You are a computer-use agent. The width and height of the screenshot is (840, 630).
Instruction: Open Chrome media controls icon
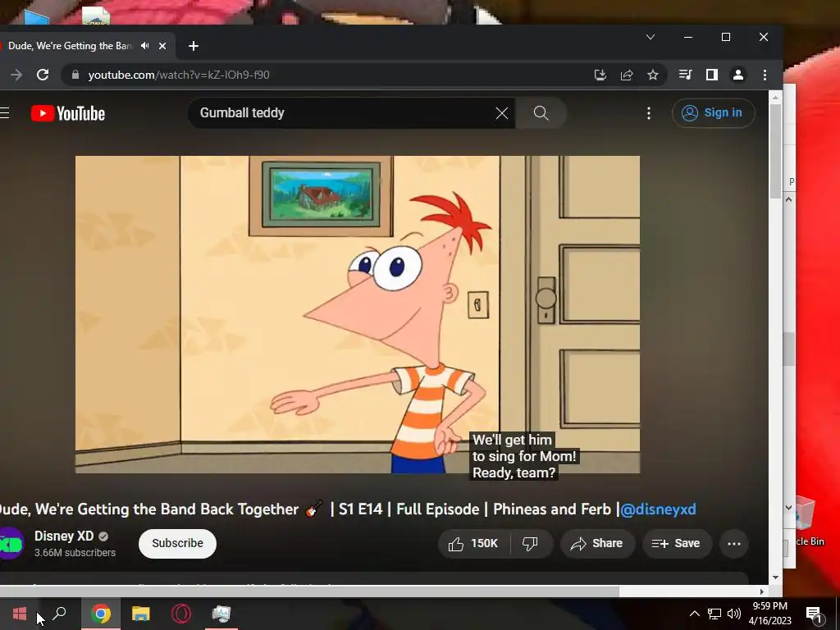coord(685,75)
